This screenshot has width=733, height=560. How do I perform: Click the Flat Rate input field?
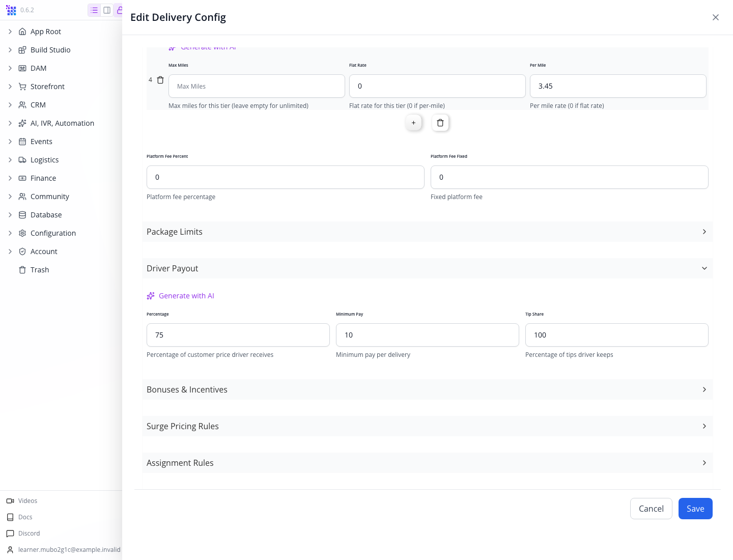[437, 86]
